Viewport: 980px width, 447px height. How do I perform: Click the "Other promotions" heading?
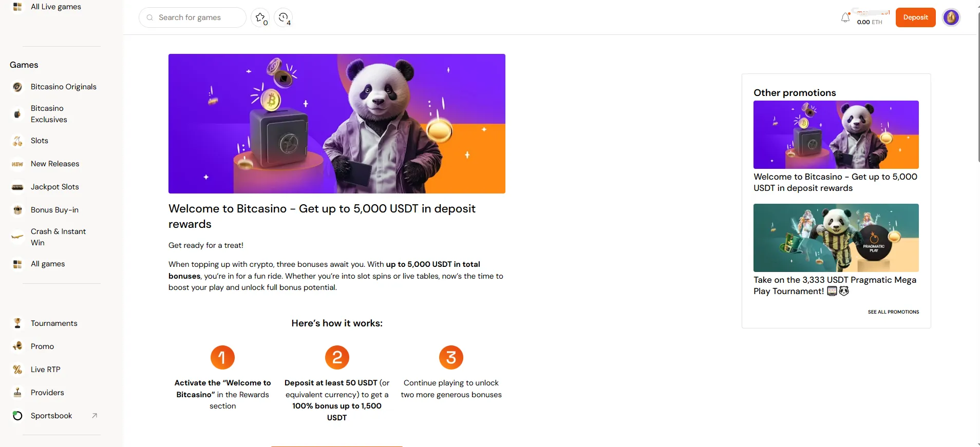point(795,93)
